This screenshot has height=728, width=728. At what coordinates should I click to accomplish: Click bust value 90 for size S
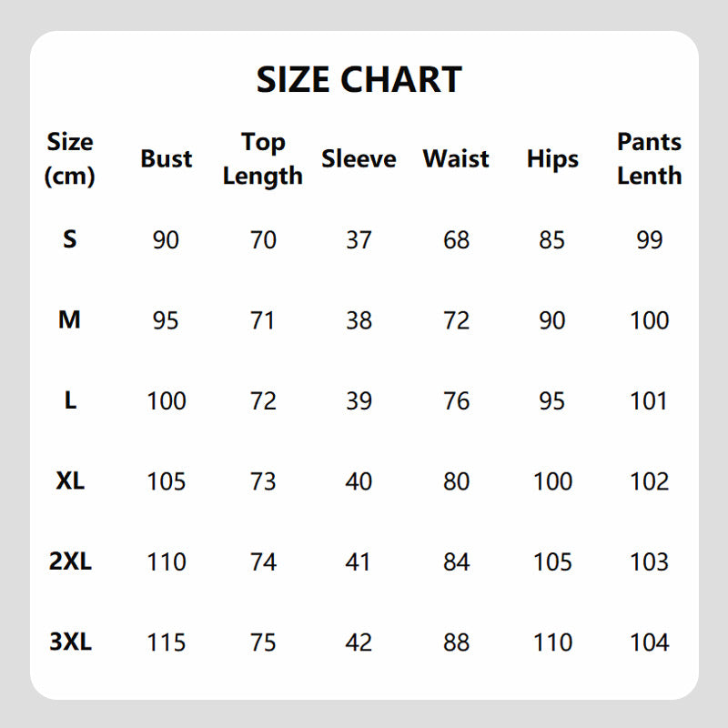167,240
